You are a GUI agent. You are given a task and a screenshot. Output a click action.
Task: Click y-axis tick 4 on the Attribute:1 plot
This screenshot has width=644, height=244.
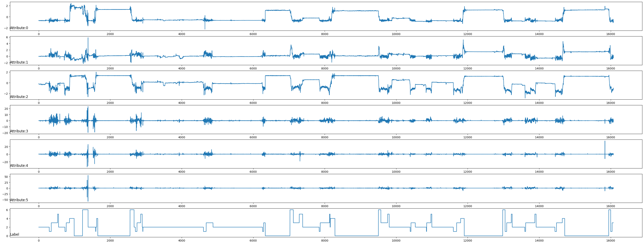(x=7, y=44)
